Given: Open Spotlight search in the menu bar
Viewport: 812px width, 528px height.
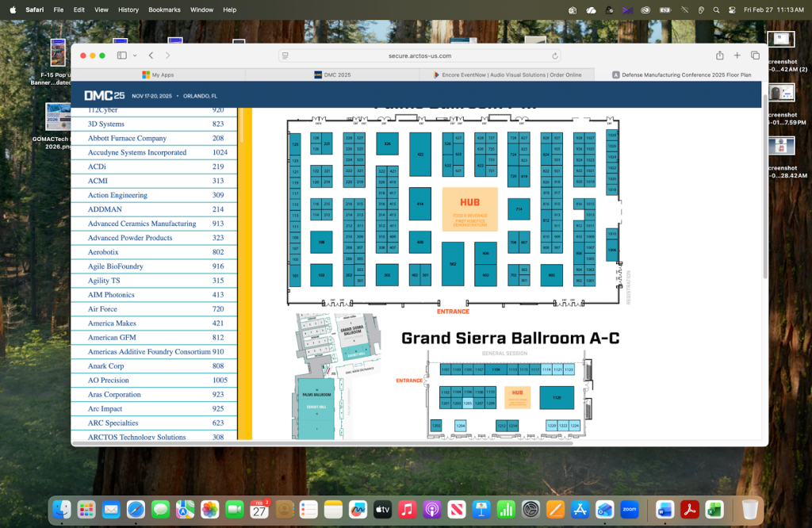Looking at the screenshot, I should [716, 10].
